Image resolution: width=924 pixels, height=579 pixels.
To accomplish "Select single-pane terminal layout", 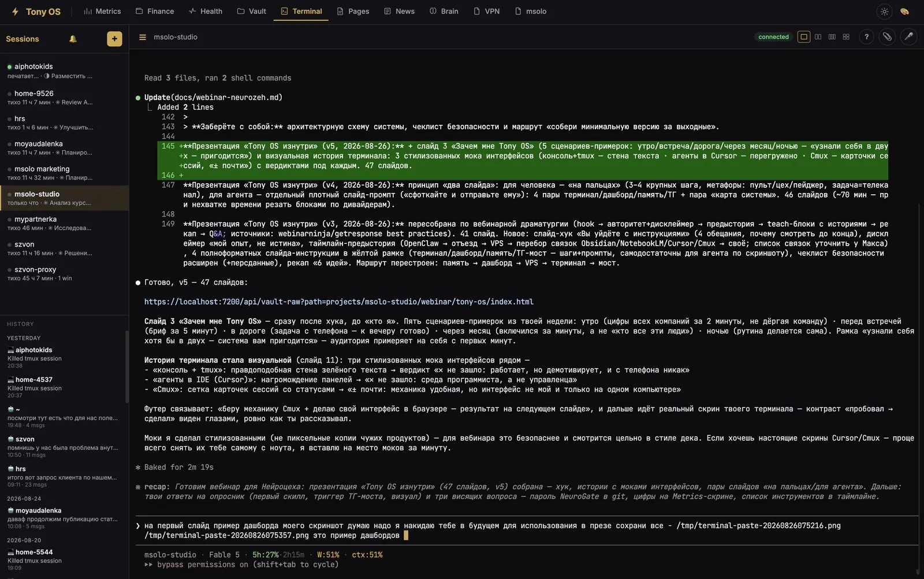I will (x=803, y=37).
